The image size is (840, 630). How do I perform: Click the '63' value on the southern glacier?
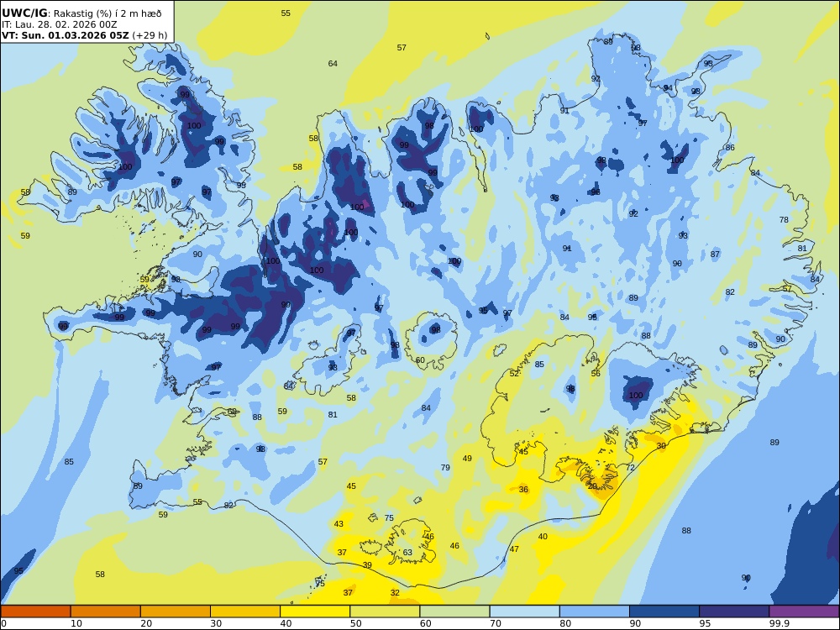click(x=407, y=553)
